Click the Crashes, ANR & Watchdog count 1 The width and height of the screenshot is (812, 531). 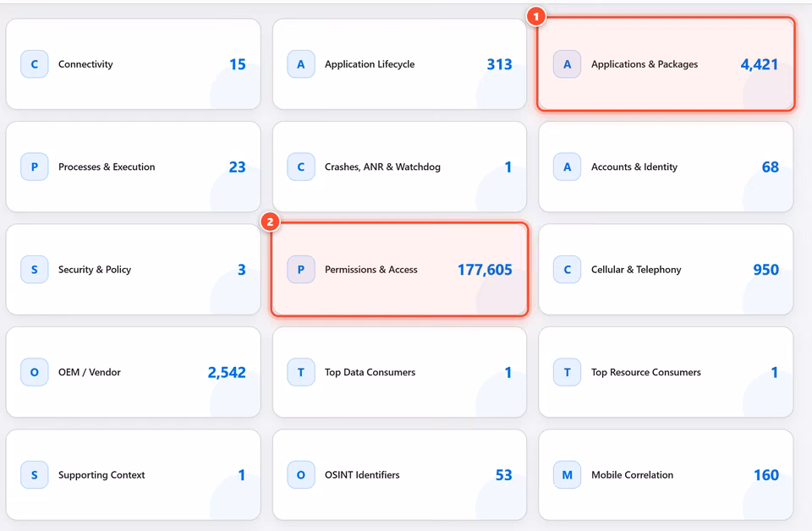508,167
